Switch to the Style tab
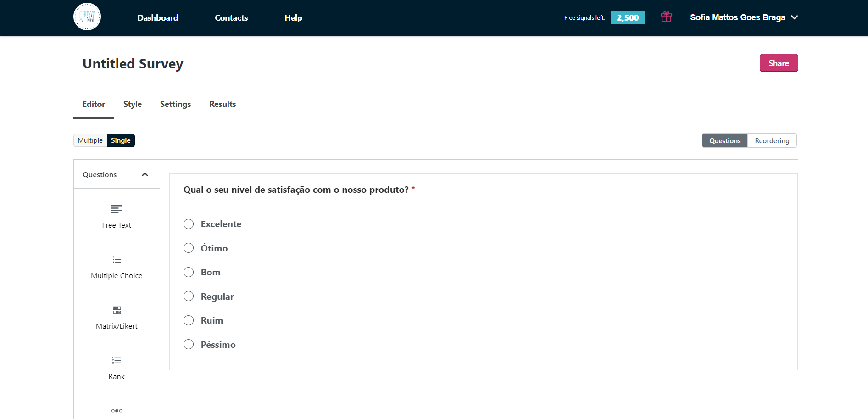 click(x=133, y=104)
